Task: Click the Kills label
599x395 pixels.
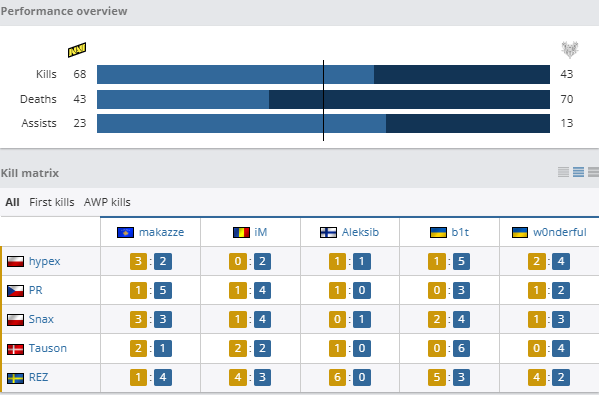Action: coord(46,74)
